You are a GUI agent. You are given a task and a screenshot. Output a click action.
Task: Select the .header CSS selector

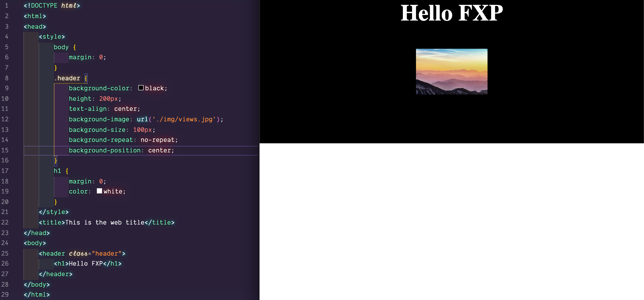(x=68, y=78)
